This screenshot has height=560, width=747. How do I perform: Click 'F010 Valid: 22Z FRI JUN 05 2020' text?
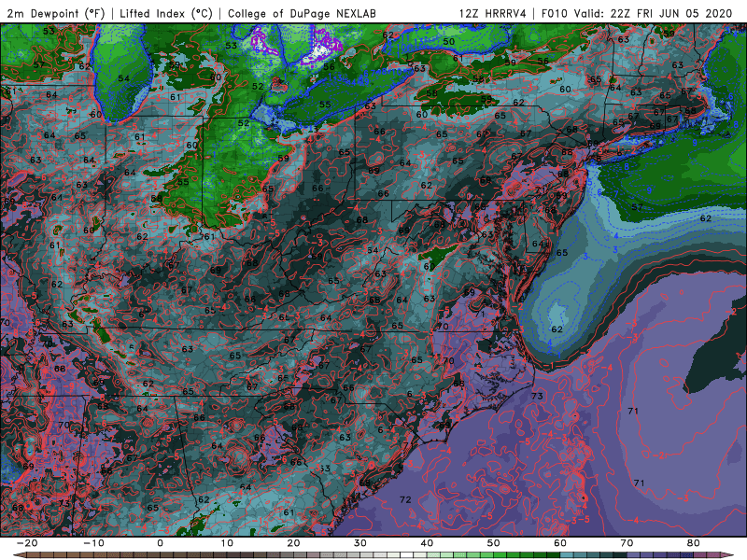coord(637,13)
